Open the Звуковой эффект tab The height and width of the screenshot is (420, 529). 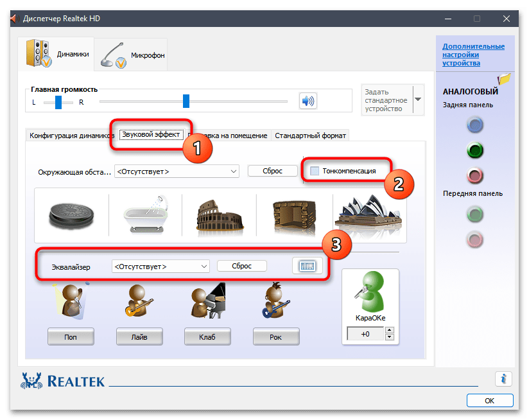151,135
